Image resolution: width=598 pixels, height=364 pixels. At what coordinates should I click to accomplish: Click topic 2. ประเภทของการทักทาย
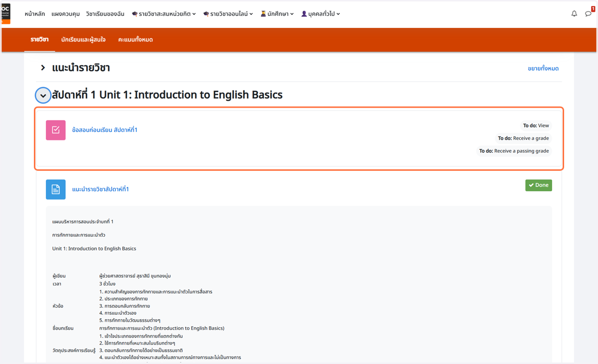coord(123,299)
